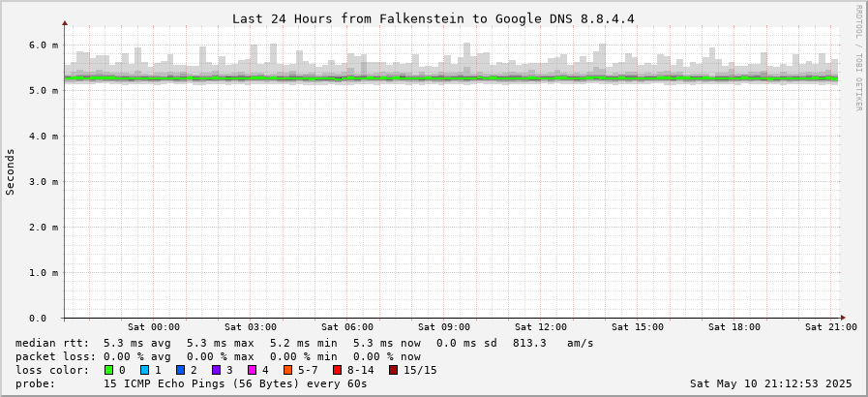The width and height of the screenshot is (868, 397).
Task: Click the '5.3 ms avg' median rtt value
Action: 137,344
